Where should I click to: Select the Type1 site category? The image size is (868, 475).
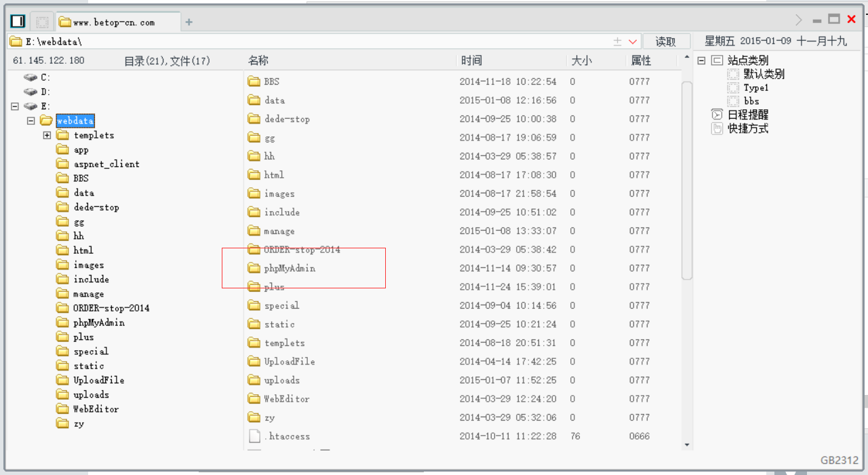756,88
